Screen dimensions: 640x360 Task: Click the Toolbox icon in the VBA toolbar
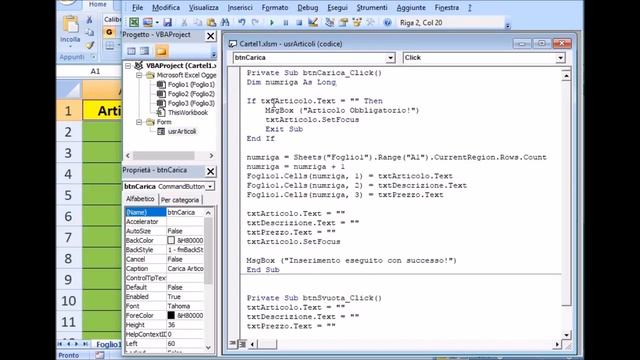[x=370, y=22]
